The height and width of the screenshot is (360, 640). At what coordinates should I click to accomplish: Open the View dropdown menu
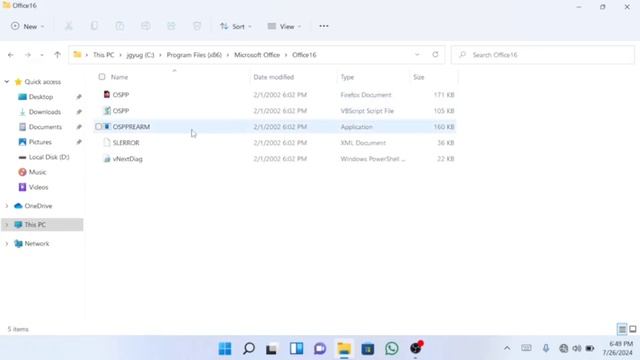[284, 26]
